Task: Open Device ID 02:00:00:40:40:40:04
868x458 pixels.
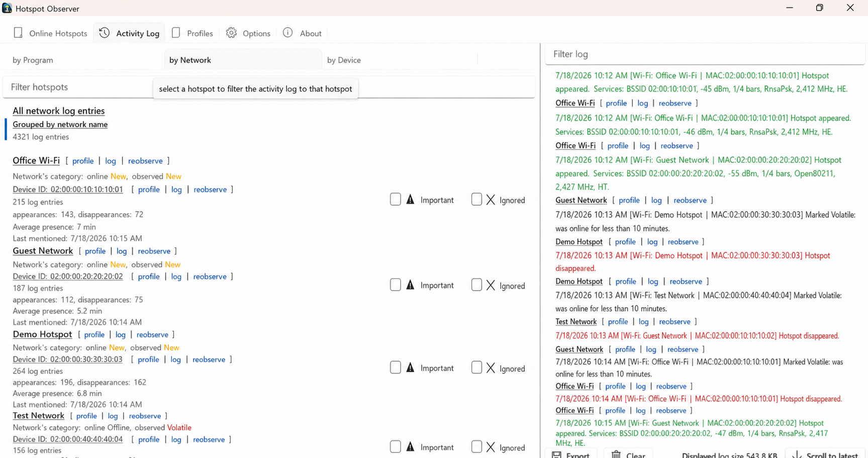Action: click(x=68, y=439)
